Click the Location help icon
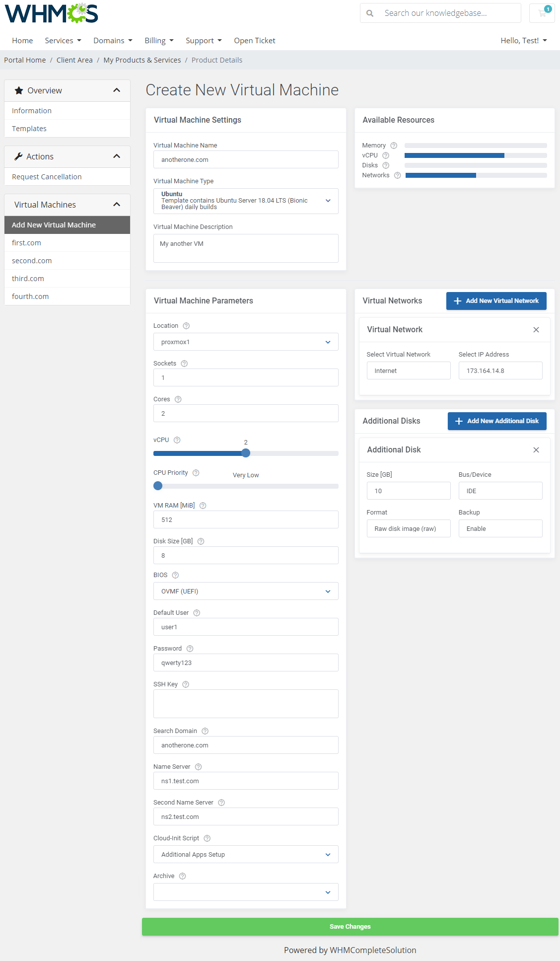The height and width of the screenshot is (961, 560). 186,326
